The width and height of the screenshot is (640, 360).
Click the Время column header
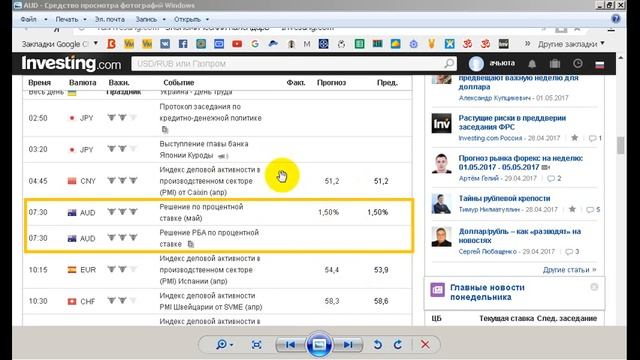[39, 82]
